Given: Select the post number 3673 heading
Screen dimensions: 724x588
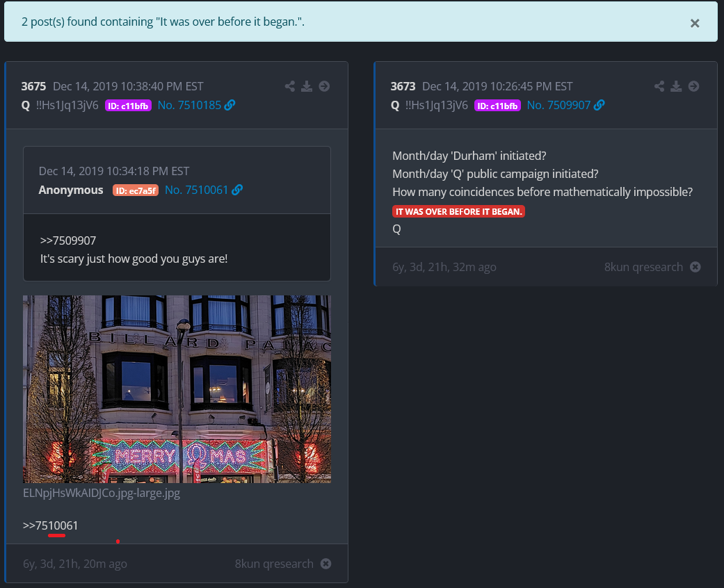Looking at the screenshot, I should 403,86.
